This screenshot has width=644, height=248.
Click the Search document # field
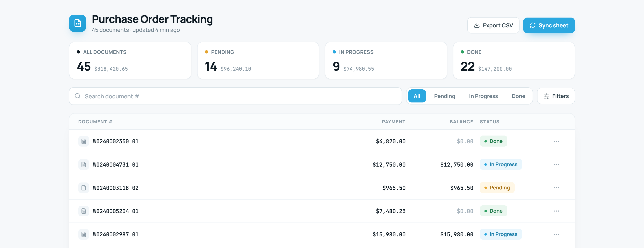pyautogui.click(x=235, y=96)
